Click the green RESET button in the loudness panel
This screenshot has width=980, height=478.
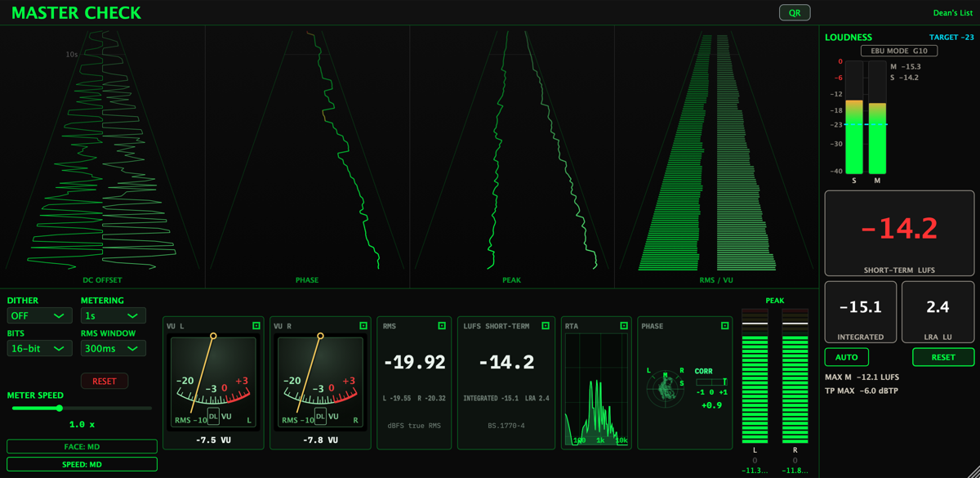(943, 357)
